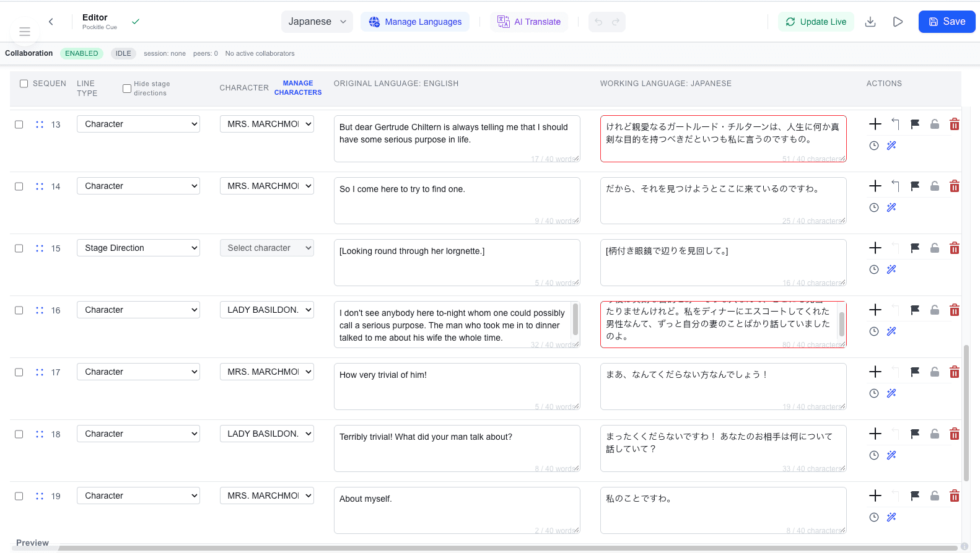Open character dropdown for row 16
Viewport: 980px width, 555px height.
pos(267,310)
